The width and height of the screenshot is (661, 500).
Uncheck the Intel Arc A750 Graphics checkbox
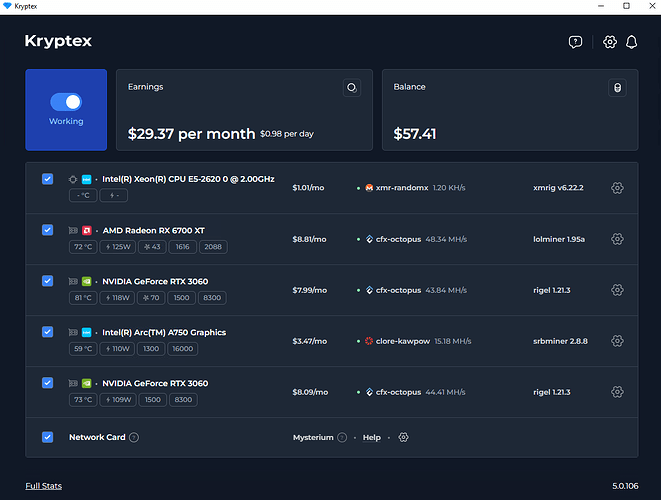(48, 332)
